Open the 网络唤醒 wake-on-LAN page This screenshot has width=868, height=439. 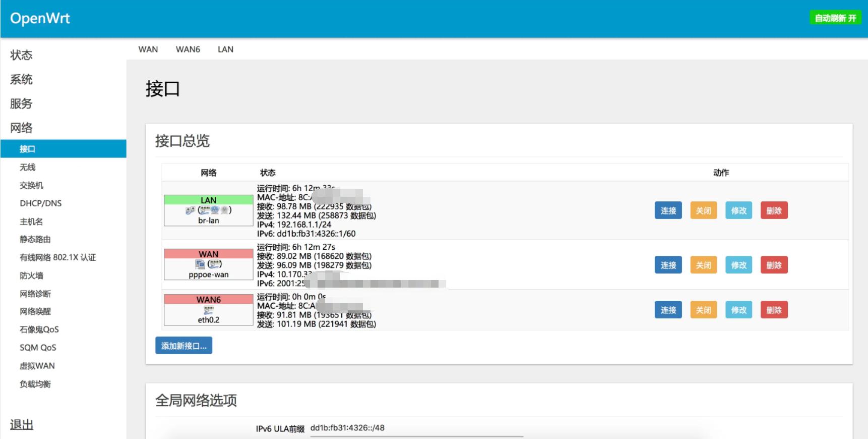(35, 311)
